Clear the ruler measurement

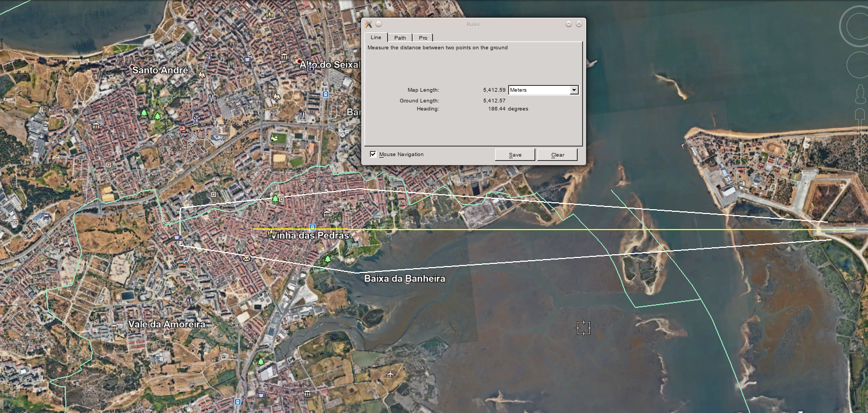click(x=558, y=154)
